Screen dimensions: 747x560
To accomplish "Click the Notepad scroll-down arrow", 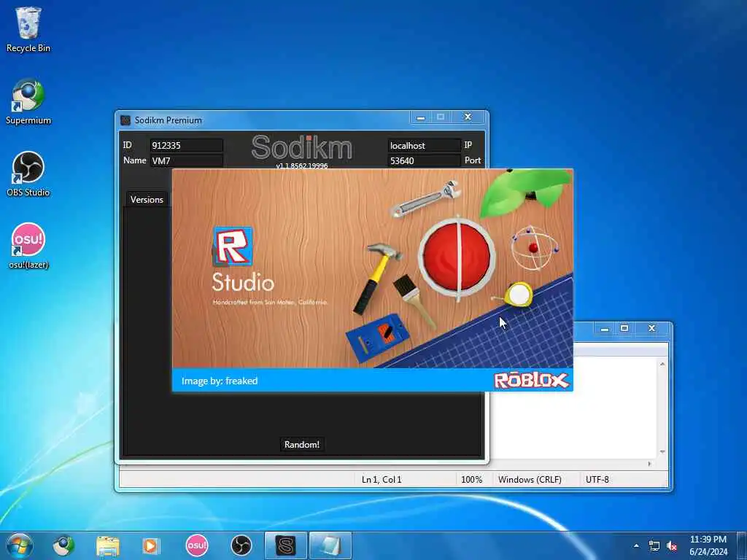I will (x=662, y=452).
